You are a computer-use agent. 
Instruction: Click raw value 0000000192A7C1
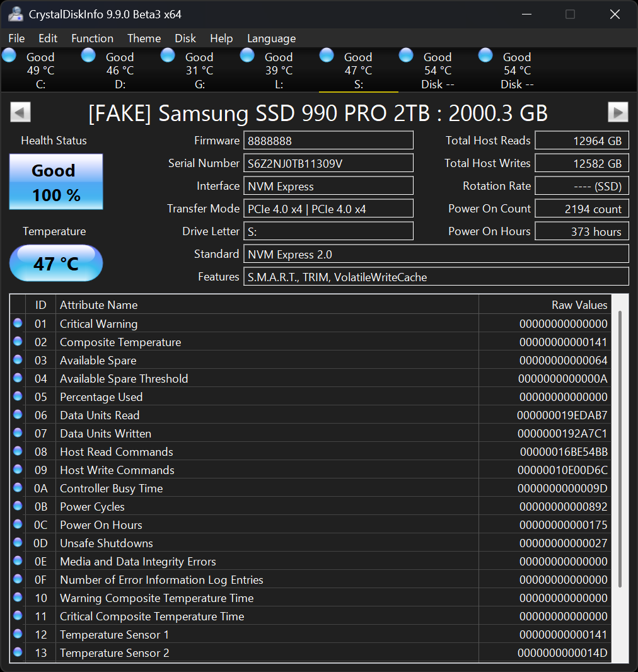562,434
